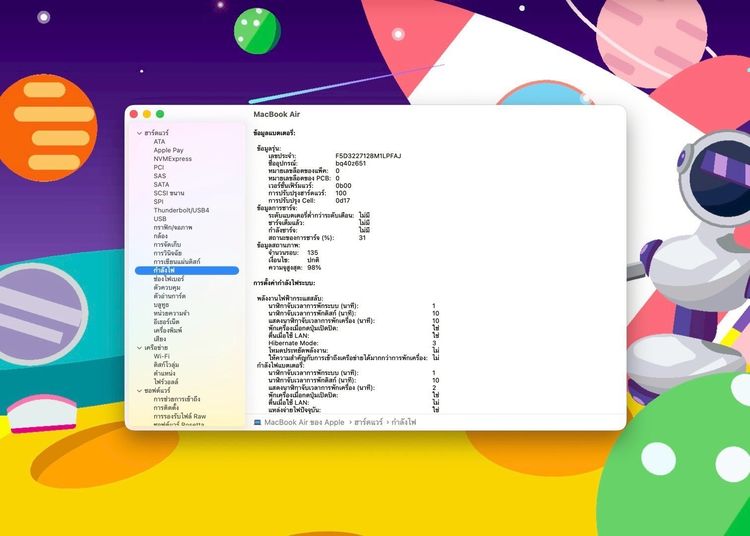The width and height of the screenshot is (750, 536).
Task: Open the NVMExpress entry
Action: 173,159
